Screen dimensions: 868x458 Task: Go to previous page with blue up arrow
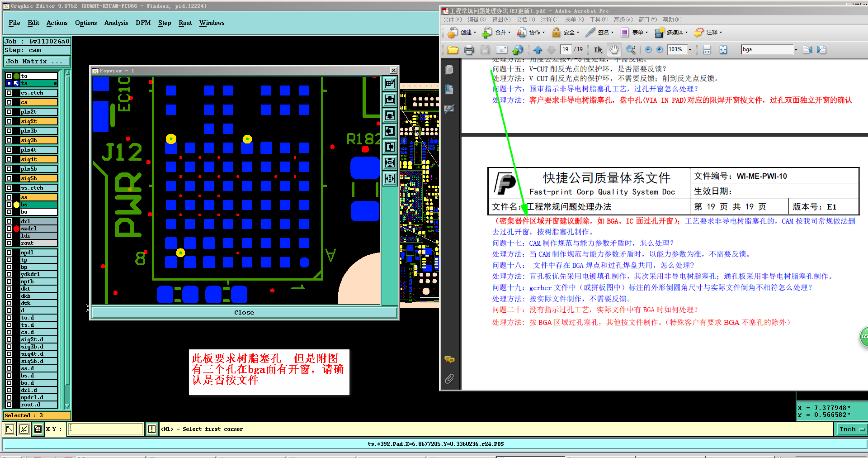click(x=538, y=50)
